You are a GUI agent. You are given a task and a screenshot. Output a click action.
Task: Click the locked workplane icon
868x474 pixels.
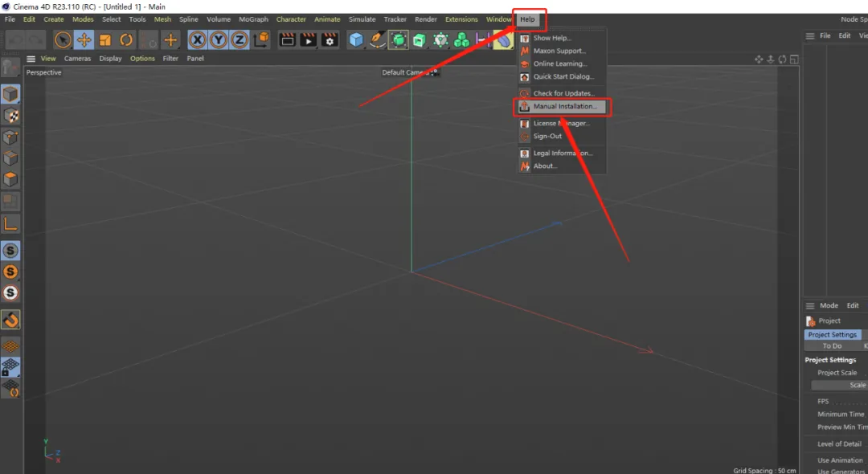[x=10, y=367]
